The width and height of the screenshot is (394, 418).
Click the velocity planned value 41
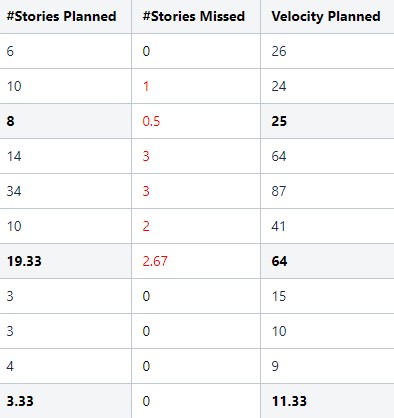pos(279,226)
